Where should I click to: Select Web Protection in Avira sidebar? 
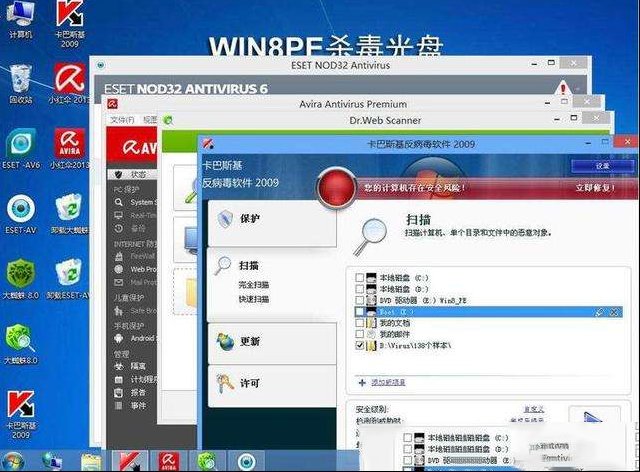(x=135, y=269)
